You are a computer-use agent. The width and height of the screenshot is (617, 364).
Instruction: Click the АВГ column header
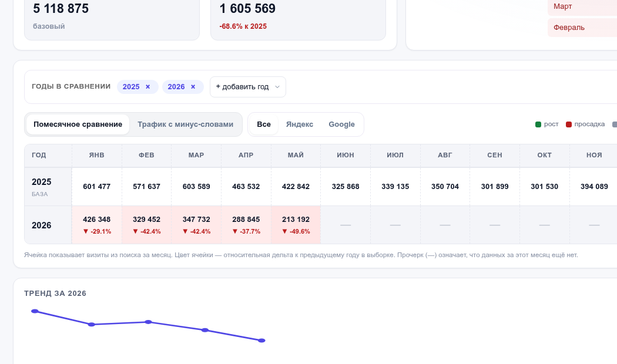[x=445, y=155]
